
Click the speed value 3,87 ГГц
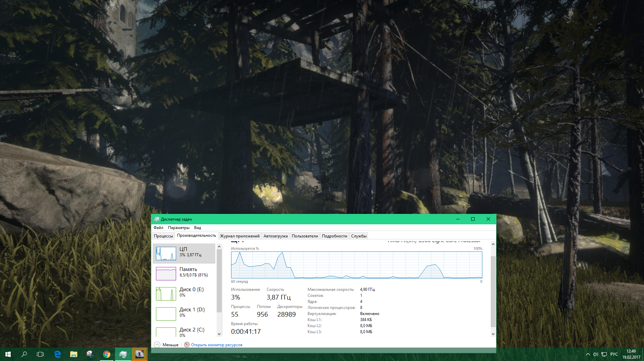279,297
